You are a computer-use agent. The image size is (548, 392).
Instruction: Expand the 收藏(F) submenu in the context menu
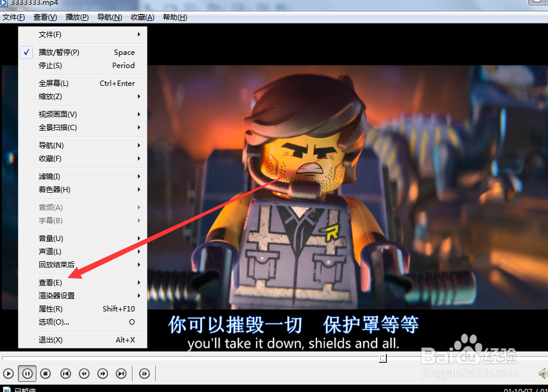pyautogui.click(x=83, y=159)
